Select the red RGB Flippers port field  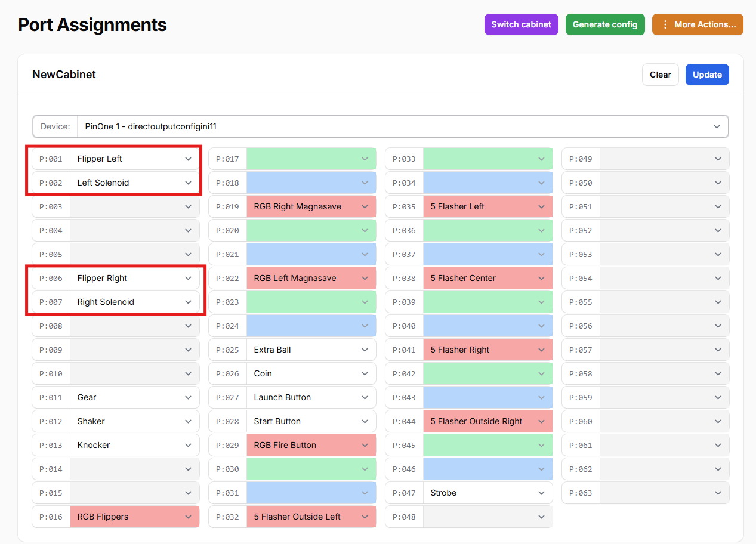pos(134,517)
